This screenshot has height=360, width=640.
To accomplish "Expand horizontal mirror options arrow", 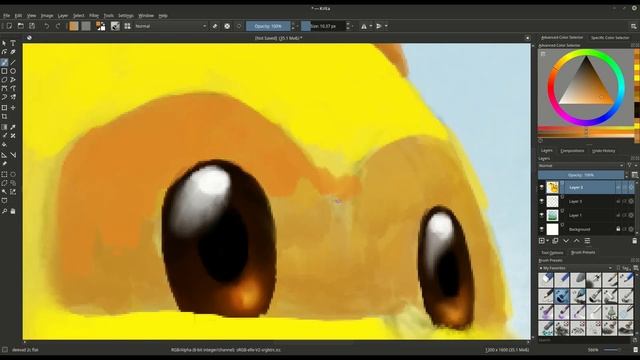I will point(371,26).
